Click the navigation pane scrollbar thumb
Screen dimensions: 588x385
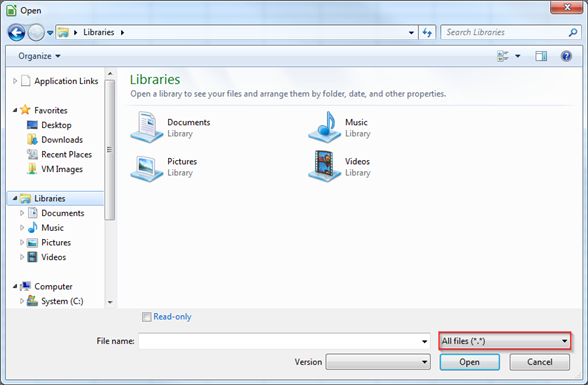click(x=110, y=150)
